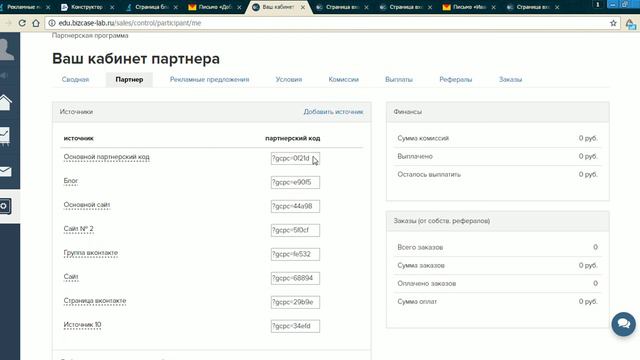Viewport: 640px width, 360px height.
Task: Click the Сумма заказов row label
Action: pyautogui.click(x=421, y=265)
